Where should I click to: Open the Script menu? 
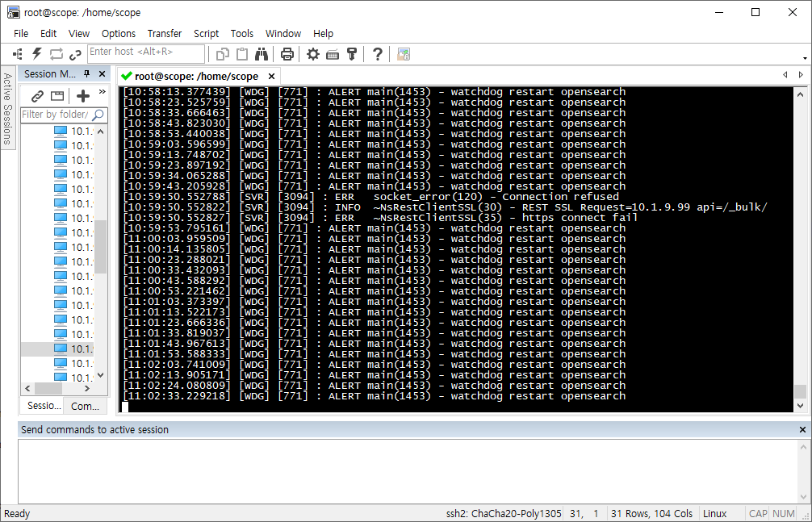(206, 33)
